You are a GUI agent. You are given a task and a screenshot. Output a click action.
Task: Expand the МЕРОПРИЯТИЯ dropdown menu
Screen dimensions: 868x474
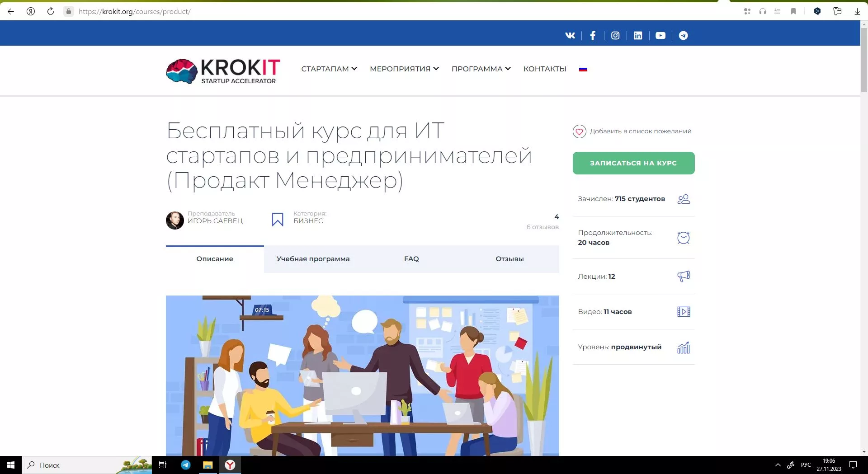pyautogui.click(x=404, y=69)
